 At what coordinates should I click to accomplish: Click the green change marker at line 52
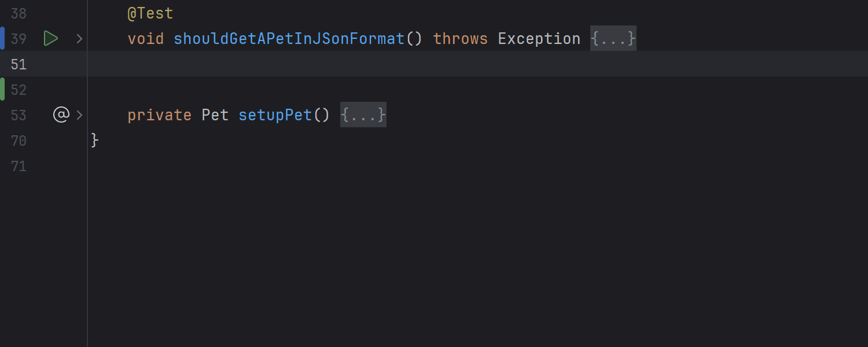click(2, 89)
